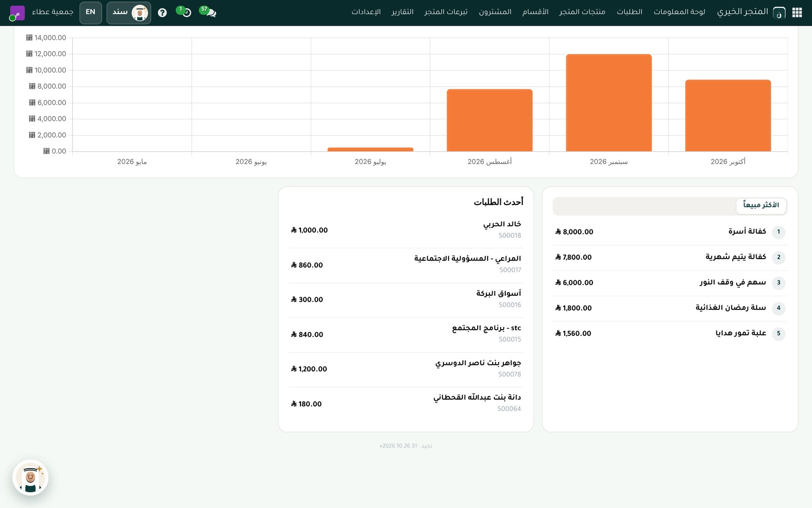Click the مايو 2026 axis label
Viewport: 812px width, 508px height.
click(x=132, y=162)
